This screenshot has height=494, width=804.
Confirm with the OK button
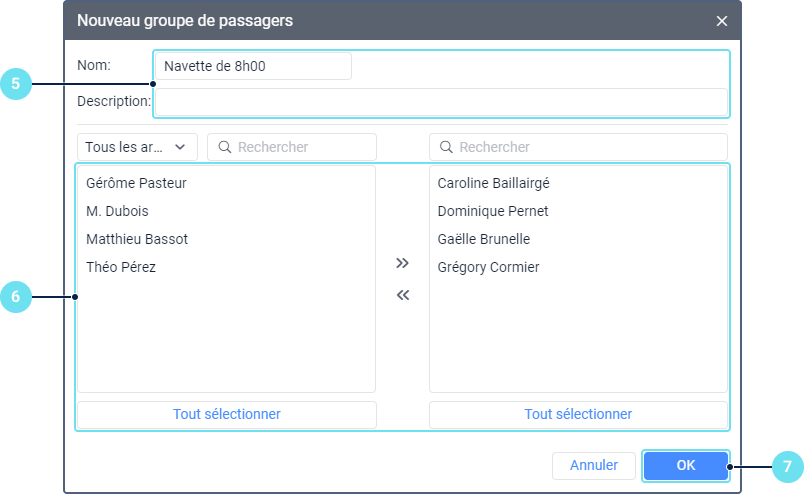coord(686,465)
